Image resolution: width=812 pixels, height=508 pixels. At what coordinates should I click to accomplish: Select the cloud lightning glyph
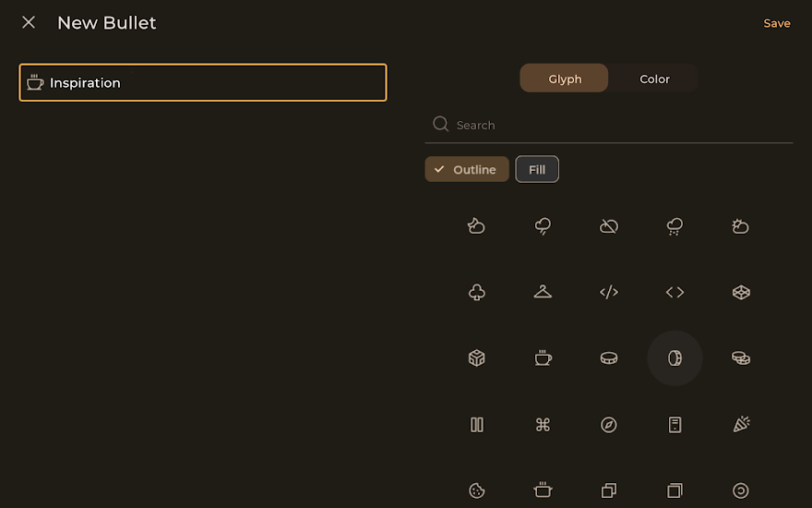[x=543, y=226]
